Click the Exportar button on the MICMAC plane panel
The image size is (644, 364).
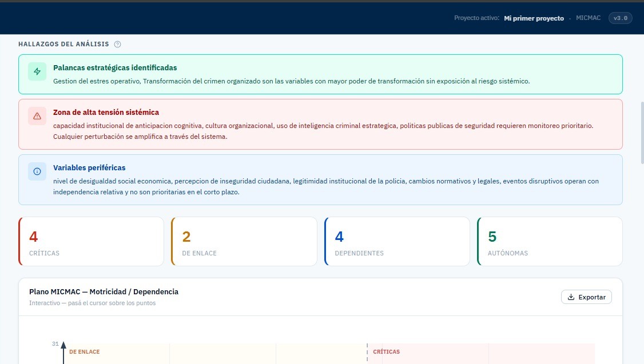(586, 297)
